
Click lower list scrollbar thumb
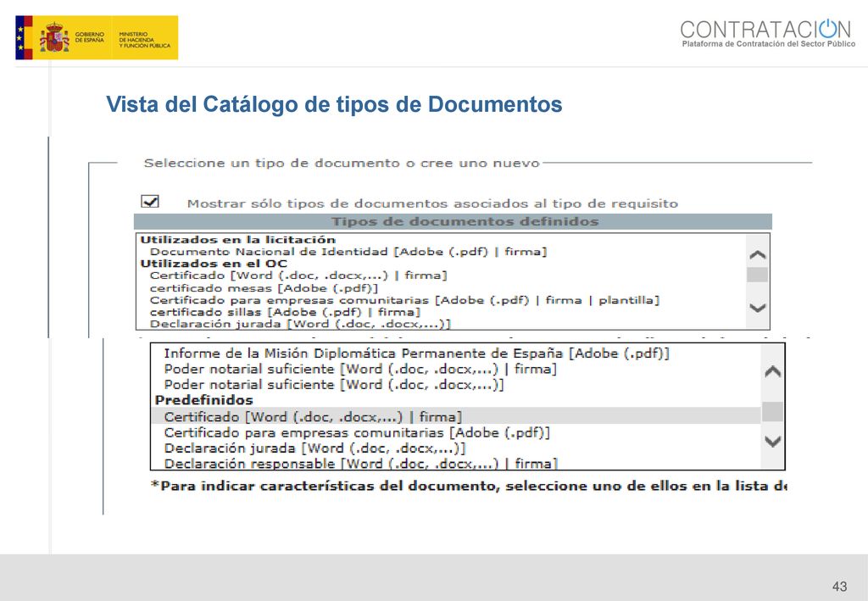[x=773, y=412]
